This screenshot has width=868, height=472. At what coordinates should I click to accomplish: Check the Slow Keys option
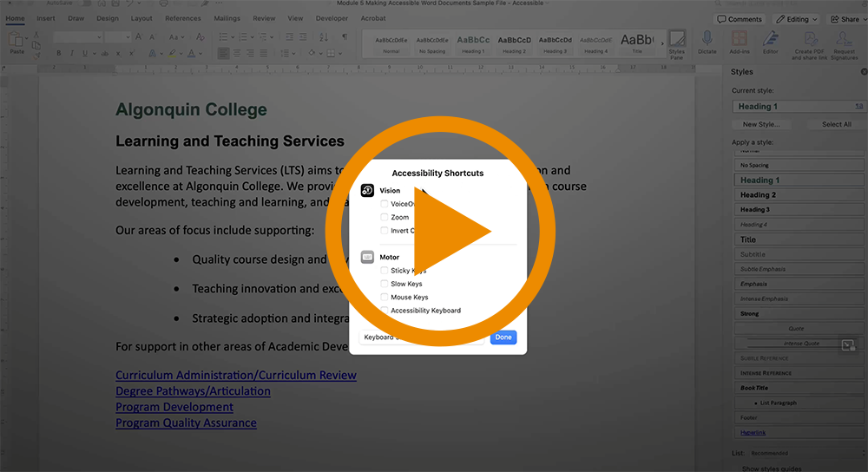click(x=385, y=284)
